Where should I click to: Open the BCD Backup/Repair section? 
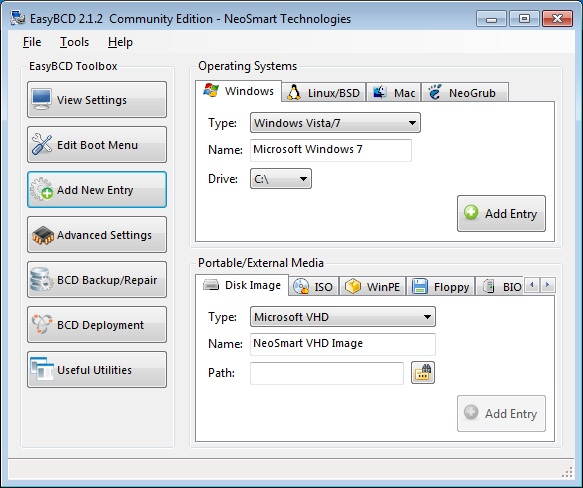point(97,280)
